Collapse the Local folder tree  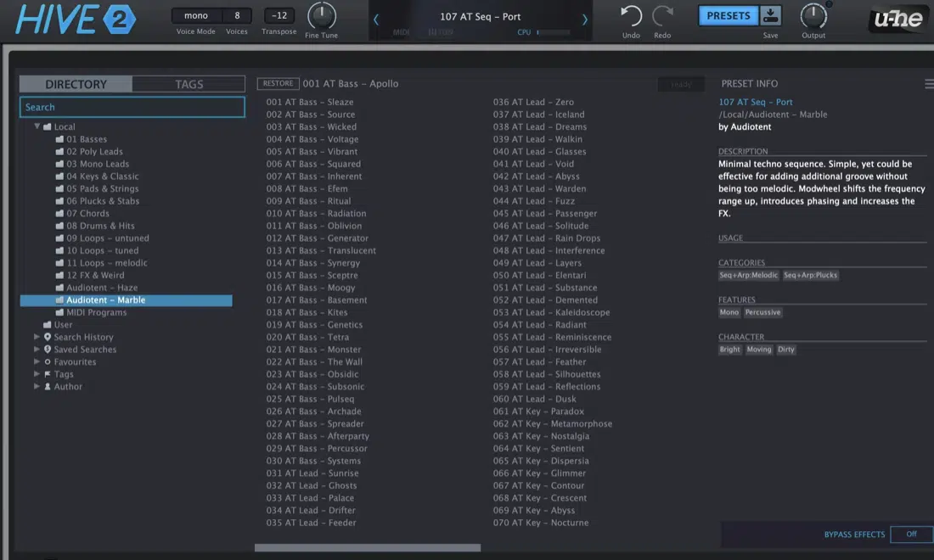37,126
